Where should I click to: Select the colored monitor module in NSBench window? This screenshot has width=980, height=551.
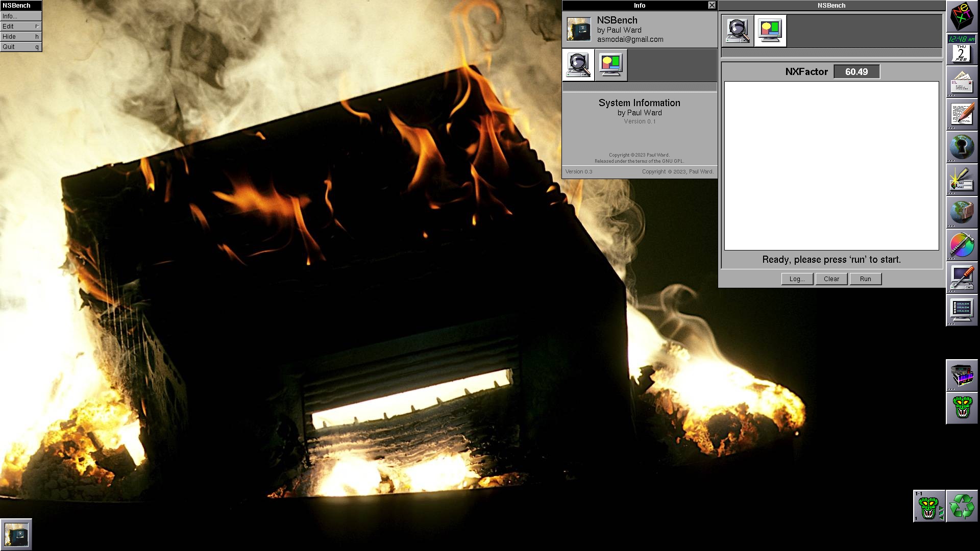(770, 31)
